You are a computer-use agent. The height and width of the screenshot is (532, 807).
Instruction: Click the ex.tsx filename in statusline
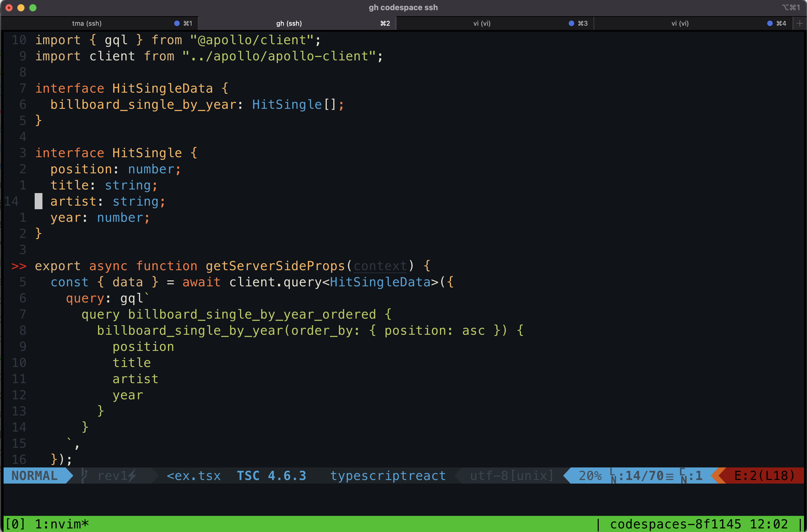click(x=194, y=475)
